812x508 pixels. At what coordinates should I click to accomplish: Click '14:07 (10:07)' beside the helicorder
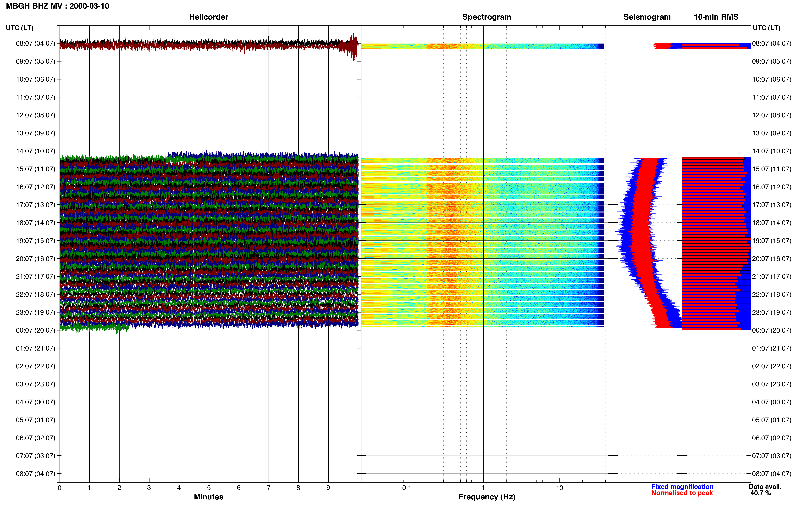(35, 151)
